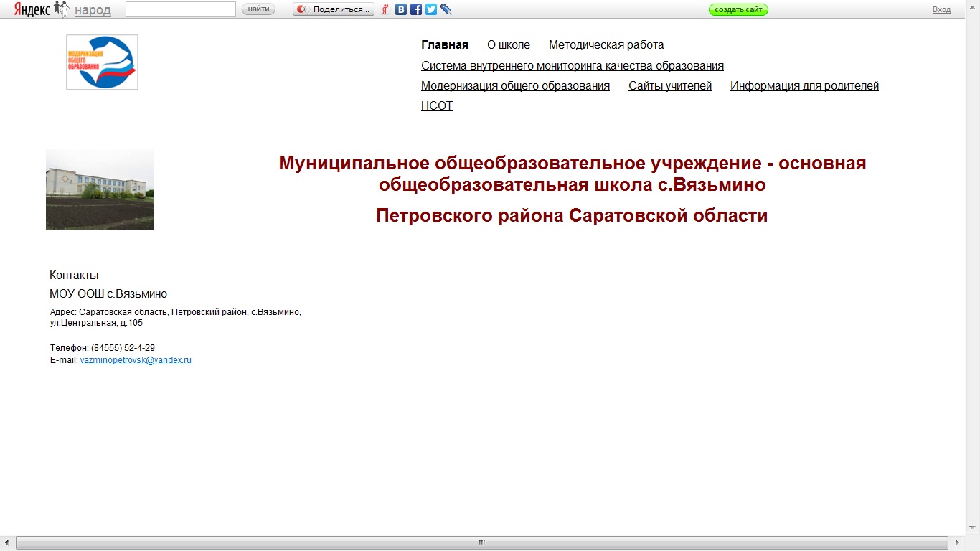
Task: Open Система внутреннего мониторинга качества образования
Action: 573,66
